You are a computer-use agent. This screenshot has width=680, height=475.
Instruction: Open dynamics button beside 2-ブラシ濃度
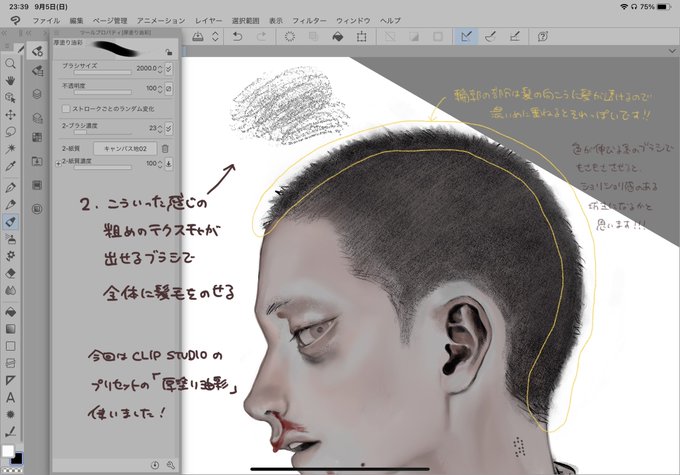[169, 128]
